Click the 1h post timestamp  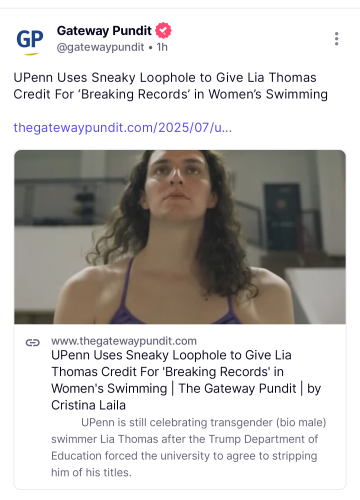[162, 47]
